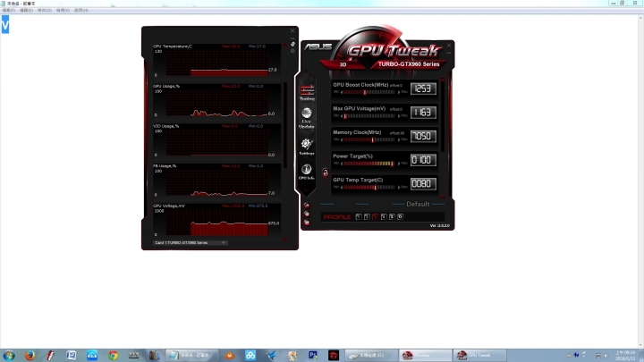Screen dimensions: 644x362
Task: Switch to the GPU Tweak taskbar button
Action: [x=479, y=356]
